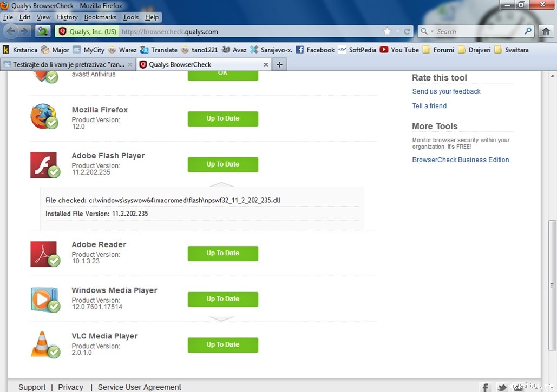The height and width of the screenshot is (392, 557).
Task: Click the Mozilla Firefox product icon
Action: [x=44, y=116]
